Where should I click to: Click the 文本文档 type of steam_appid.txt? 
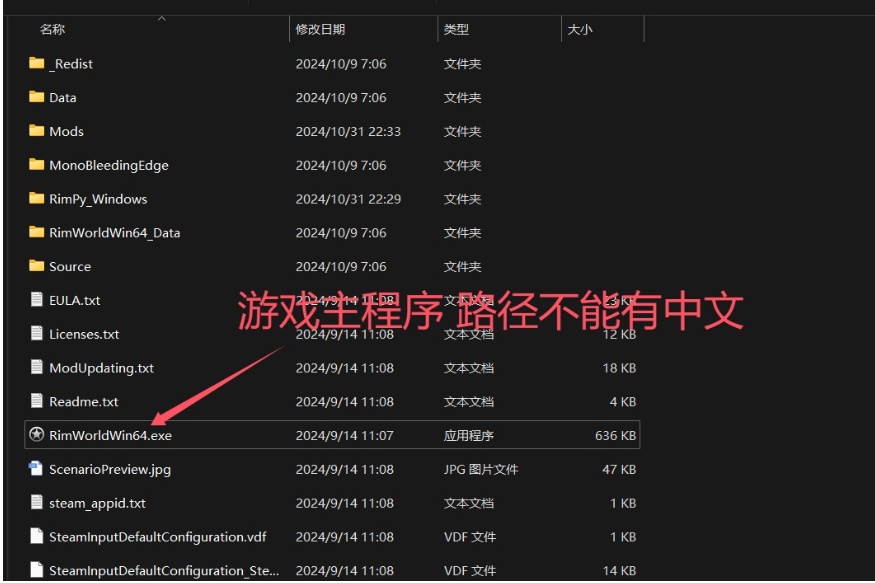pos(469,503)
